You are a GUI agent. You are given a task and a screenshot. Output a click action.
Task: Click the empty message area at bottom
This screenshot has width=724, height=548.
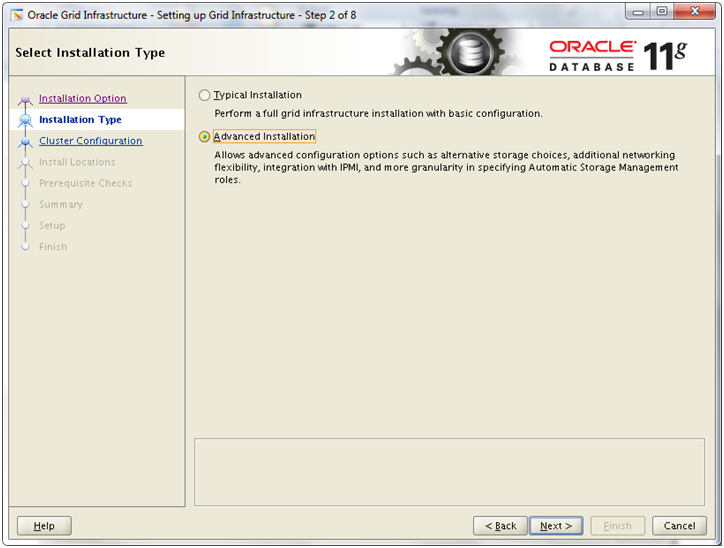tap(449, 472)
